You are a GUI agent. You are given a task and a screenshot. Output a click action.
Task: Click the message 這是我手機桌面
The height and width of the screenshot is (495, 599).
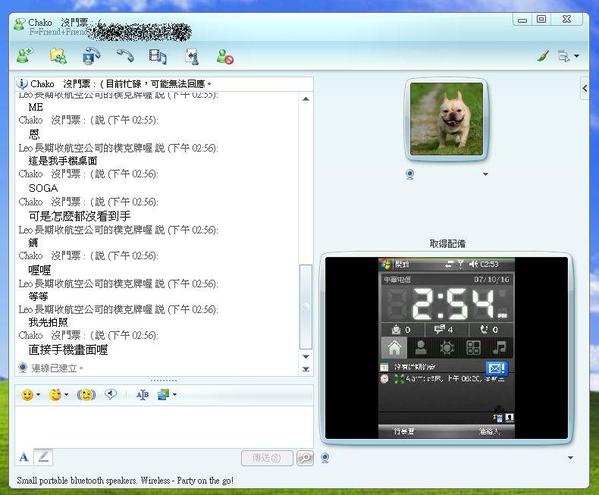point(63,161)
